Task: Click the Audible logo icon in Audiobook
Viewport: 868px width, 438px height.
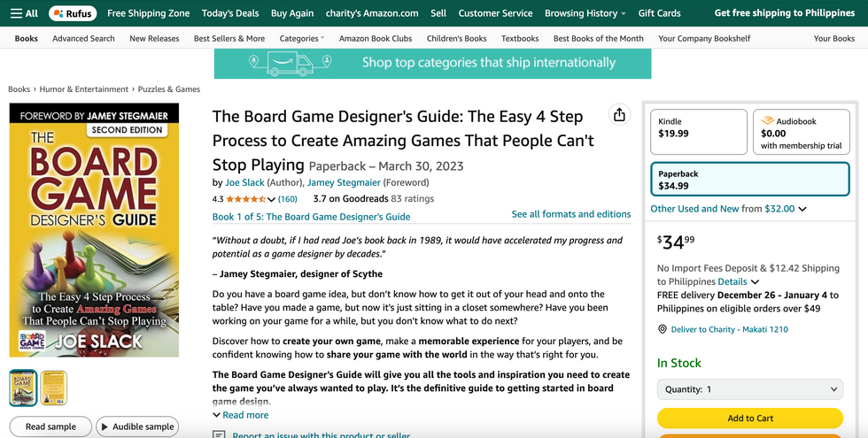Action: 767,120
